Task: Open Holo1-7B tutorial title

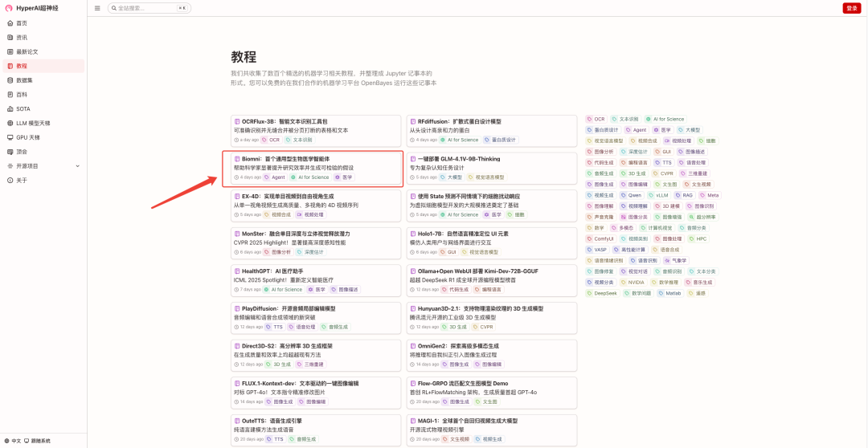Action: [x=463, y=234]
